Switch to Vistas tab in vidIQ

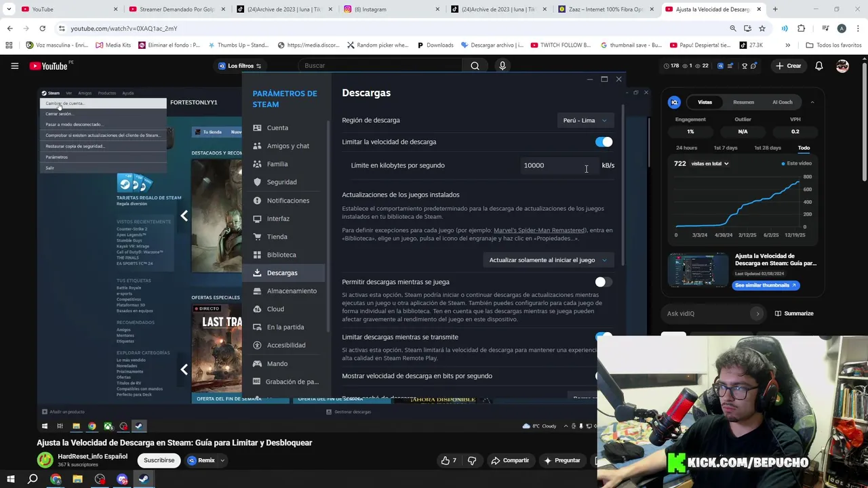705,102
